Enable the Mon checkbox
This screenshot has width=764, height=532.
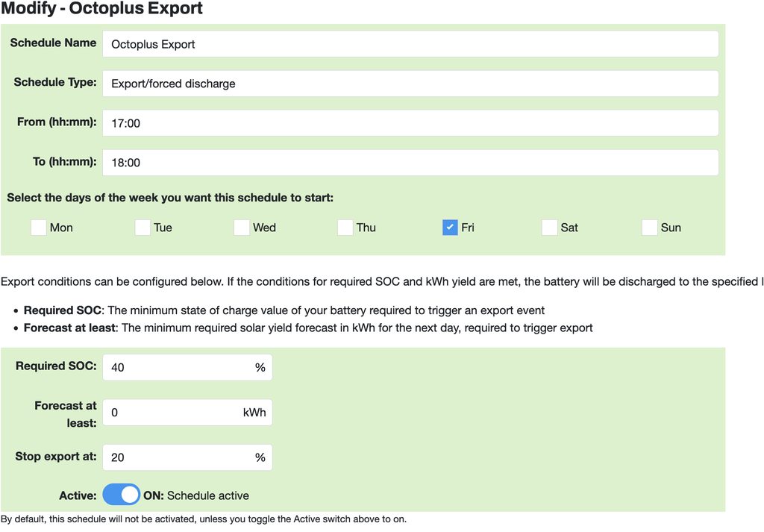pos(39,228)
